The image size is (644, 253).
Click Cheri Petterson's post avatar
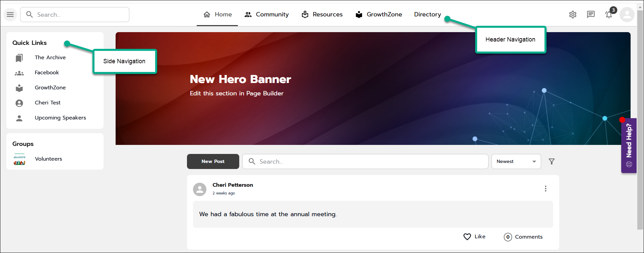tap(200, 189)
